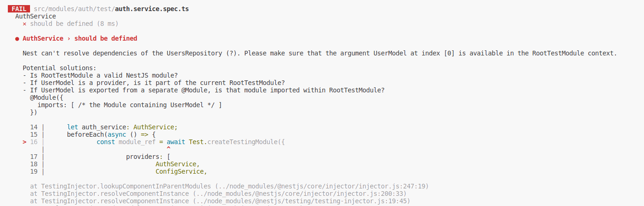Click the red × failed test mark
This screenshot has height=206, width=644.
(24, 24)
